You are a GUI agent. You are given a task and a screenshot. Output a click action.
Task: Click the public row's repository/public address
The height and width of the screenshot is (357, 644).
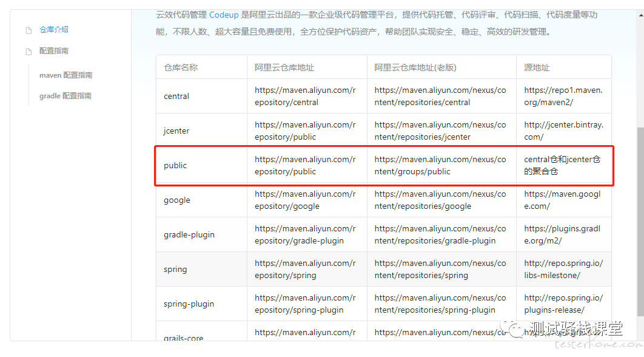(305, 165)
